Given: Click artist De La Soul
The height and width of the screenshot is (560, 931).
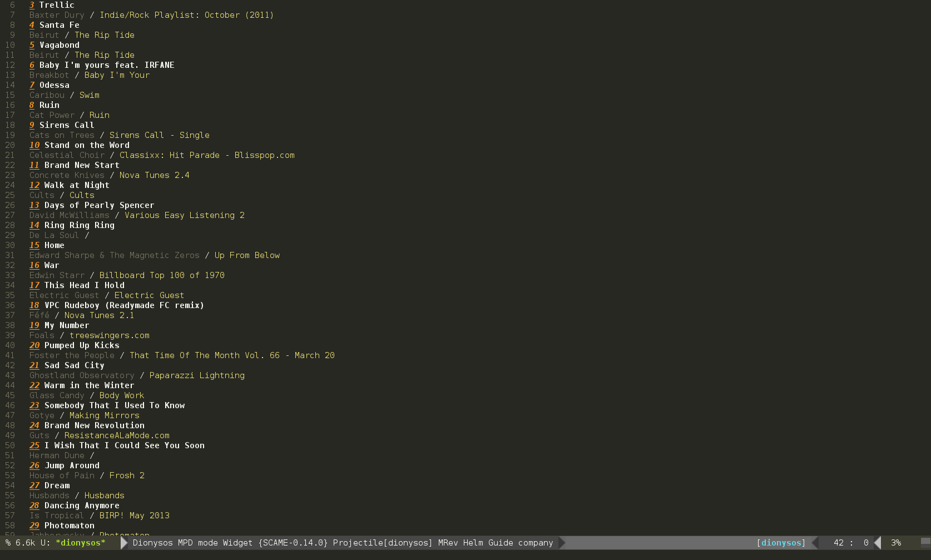Looking at the screenshot, I should pos(54,235).
